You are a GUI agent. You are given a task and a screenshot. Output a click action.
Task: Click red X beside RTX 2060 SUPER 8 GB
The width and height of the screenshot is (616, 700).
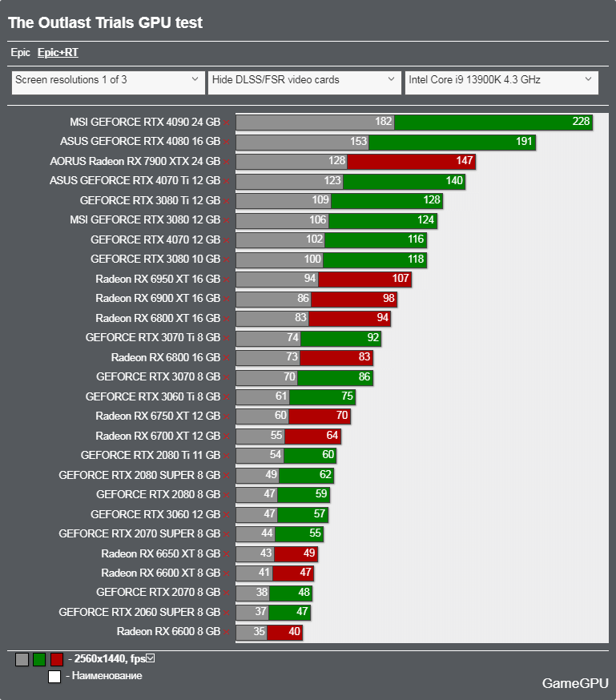tap(227, 613)
